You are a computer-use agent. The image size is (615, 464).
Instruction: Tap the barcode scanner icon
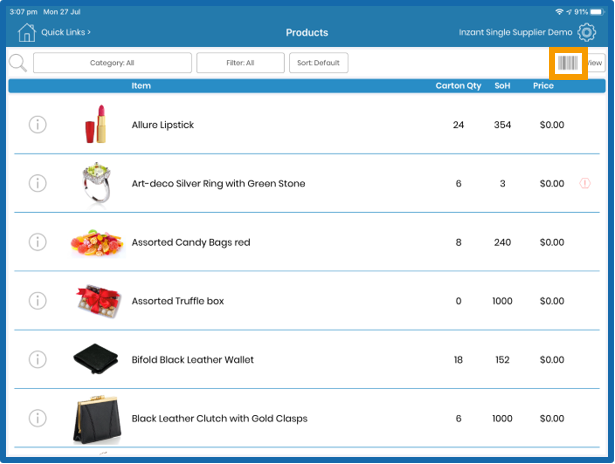568,63
